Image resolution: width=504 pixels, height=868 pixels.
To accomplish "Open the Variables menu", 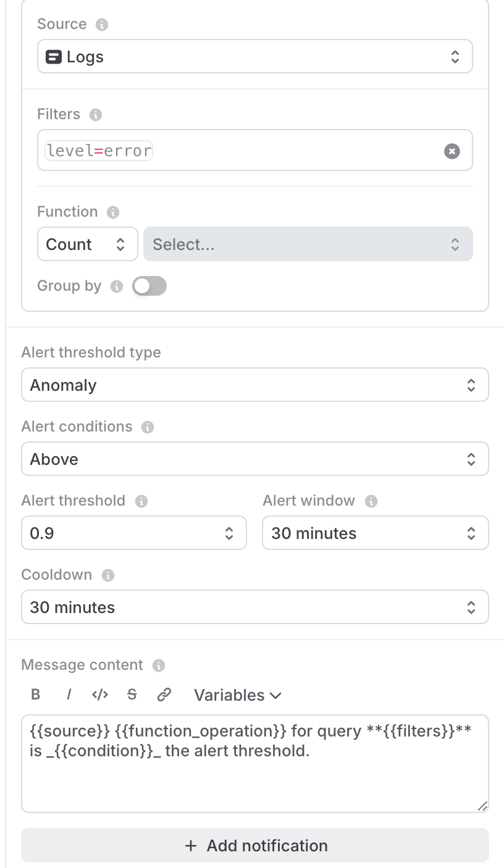I will [x=237, y=695].
